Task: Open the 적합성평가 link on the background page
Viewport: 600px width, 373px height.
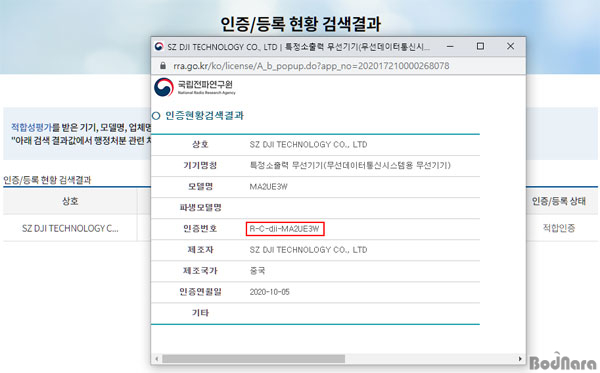Action: point(31,127)
